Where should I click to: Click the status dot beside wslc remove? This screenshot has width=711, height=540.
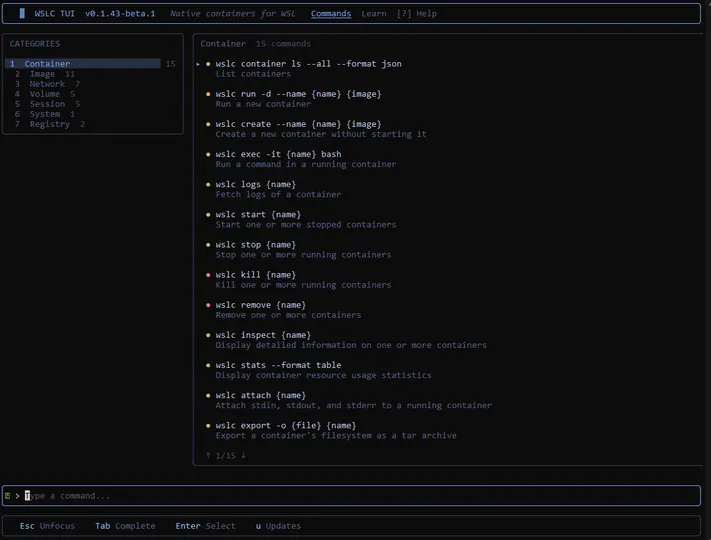[x=208, y=305]
